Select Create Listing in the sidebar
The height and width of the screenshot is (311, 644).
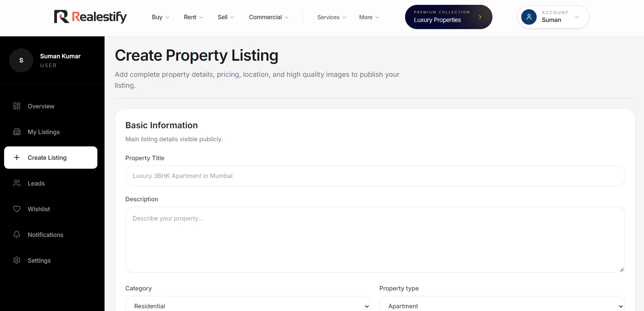[51, 157]
